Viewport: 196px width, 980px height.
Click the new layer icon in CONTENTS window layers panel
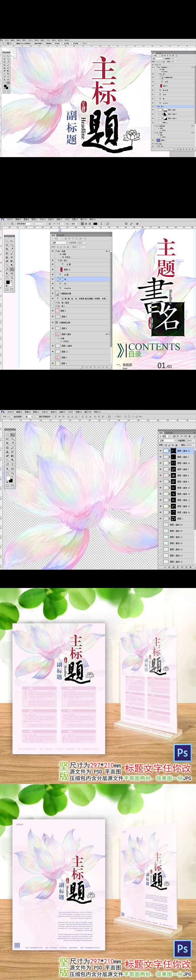(103, 367)
